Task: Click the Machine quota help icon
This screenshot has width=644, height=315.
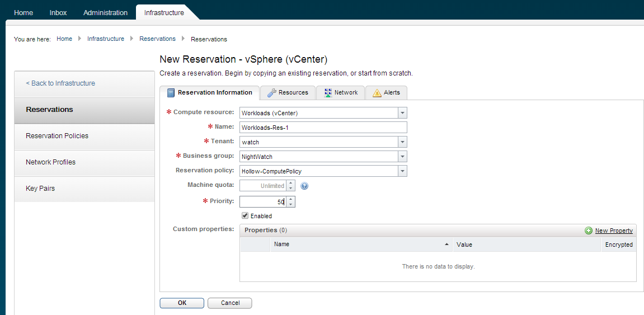Action: coord(305,186)
